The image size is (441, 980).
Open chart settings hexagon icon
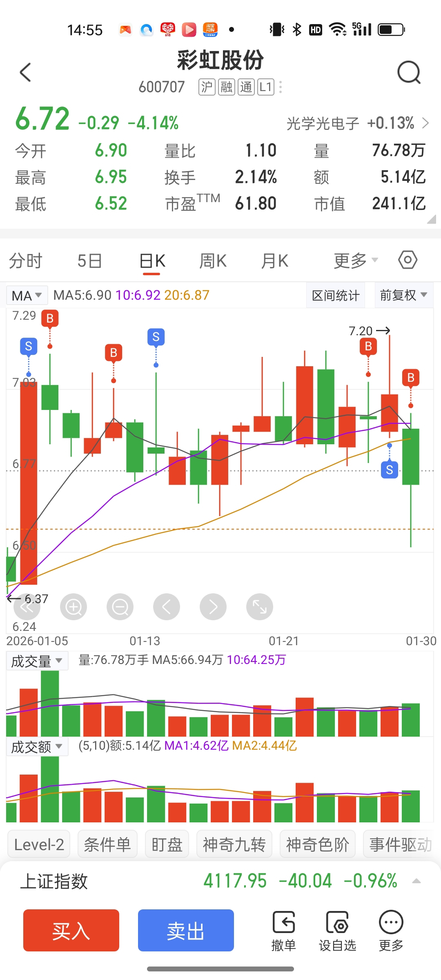pyautogui.click(x=408, y=260)
